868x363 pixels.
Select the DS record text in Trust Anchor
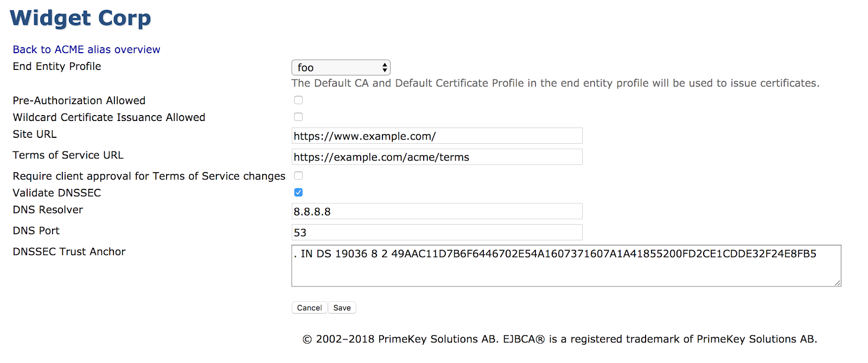click(x=553, y=253)
